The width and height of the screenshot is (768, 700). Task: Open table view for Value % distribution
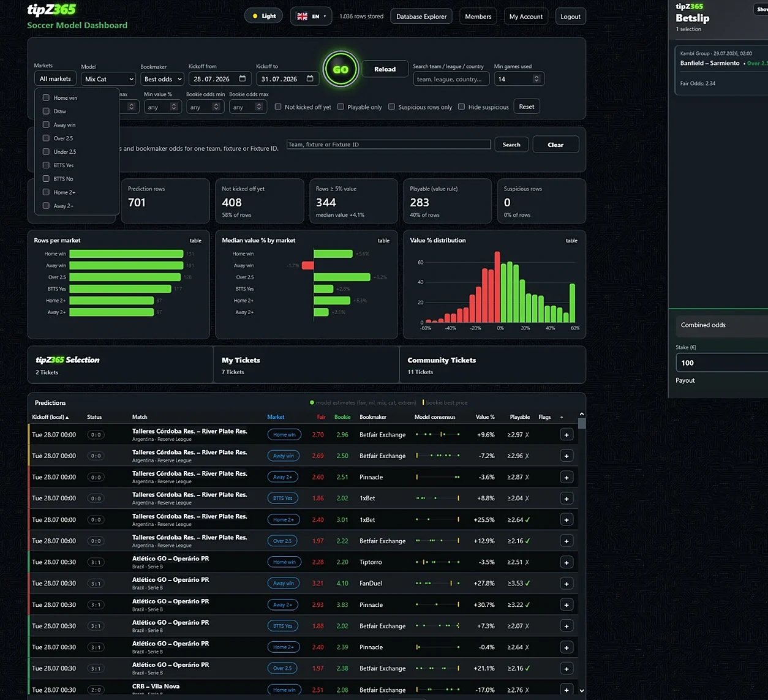click(571, 241)
